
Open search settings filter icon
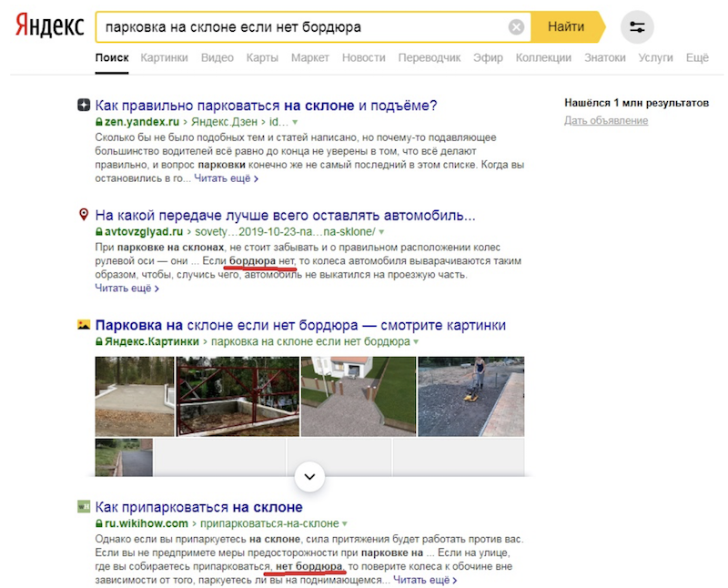637,27
